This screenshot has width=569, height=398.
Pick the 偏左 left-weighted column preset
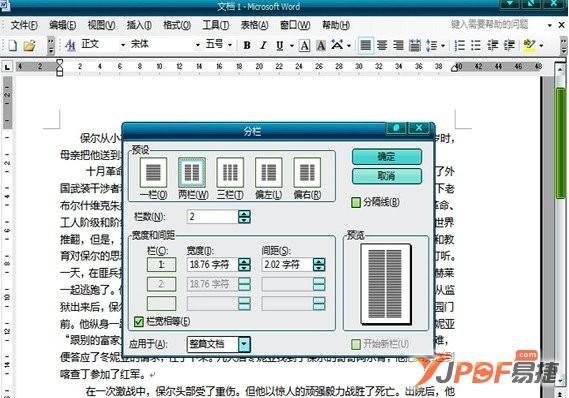point(269,172)
